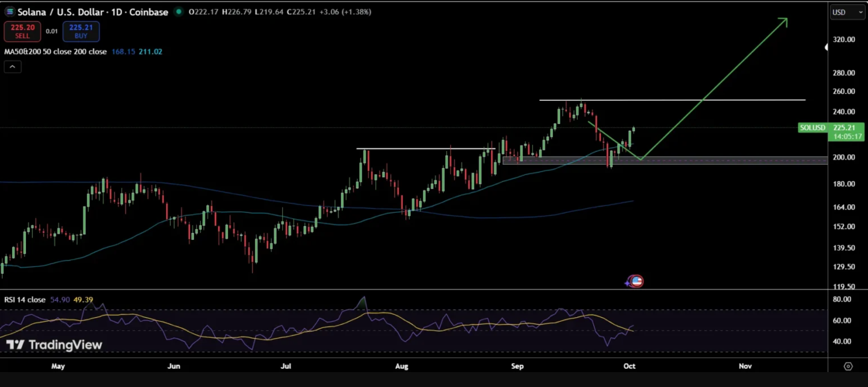Open the chart settings hexagon icon
Viewport: 868px width, 387px height.
(848, 366)
